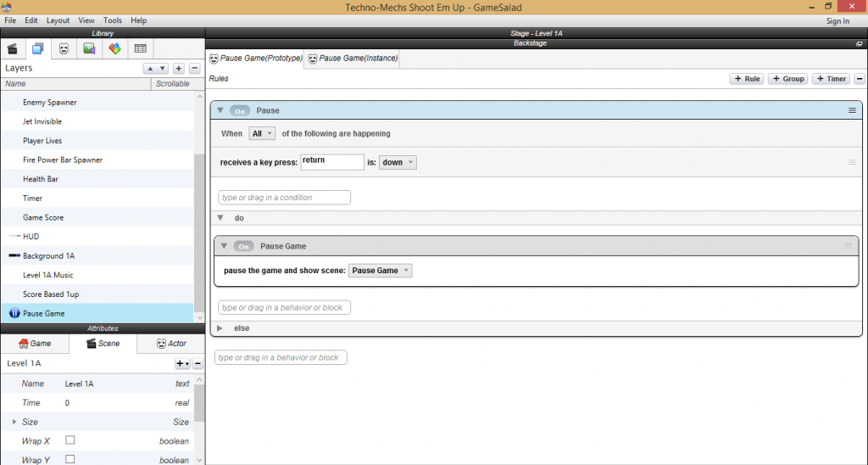Open the key state 'down' dropdown
The height and width of the screenshot is (465, 868).
pos(398,162)
